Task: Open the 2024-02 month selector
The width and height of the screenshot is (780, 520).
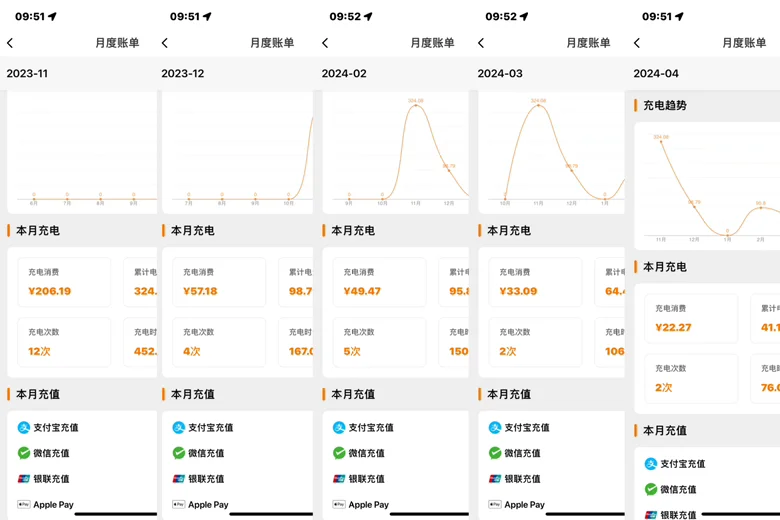Action: pos(344,74)
